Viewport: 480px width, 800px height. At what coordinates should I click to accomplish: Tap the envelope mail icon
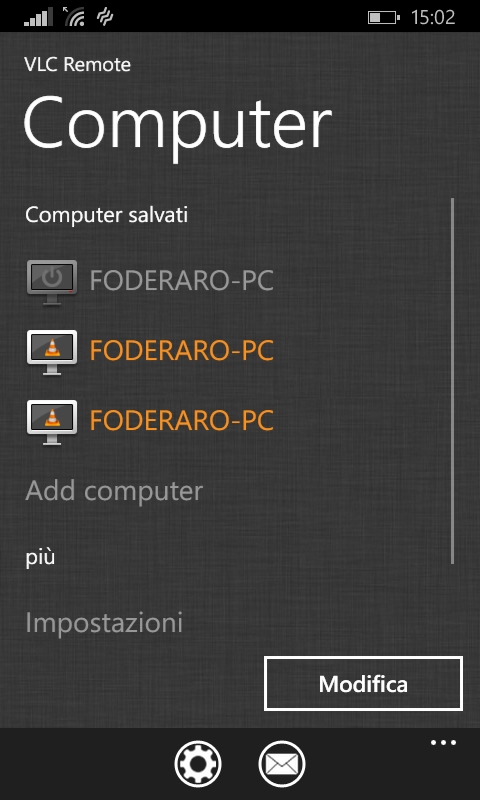(282, 764)
